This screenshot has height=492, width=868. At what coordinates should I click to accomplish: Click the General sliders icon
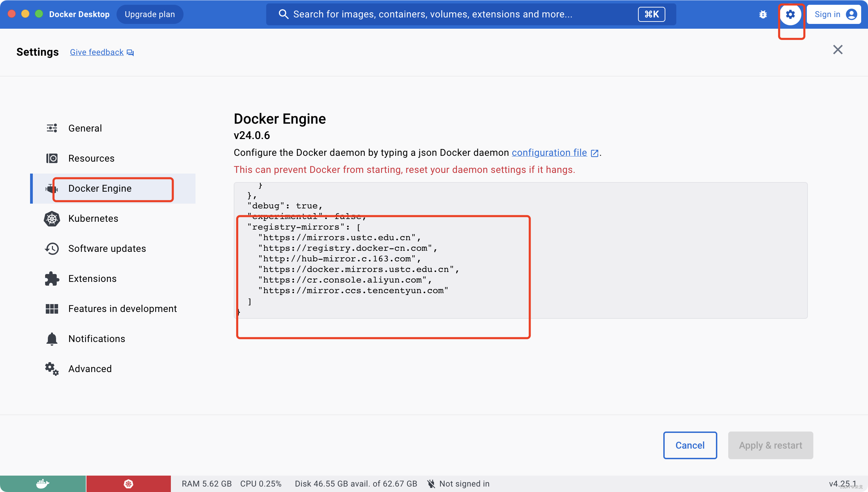[x=52, y=128]
